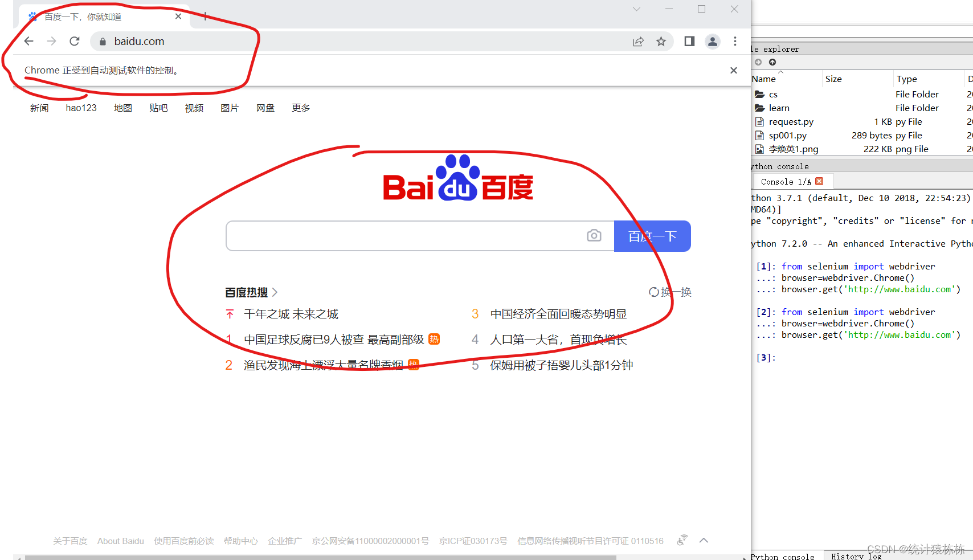Click the accessibility icon in the footer
Image resolution: width=973 pixels, height=560 pixels.
[x=682, y=540]
